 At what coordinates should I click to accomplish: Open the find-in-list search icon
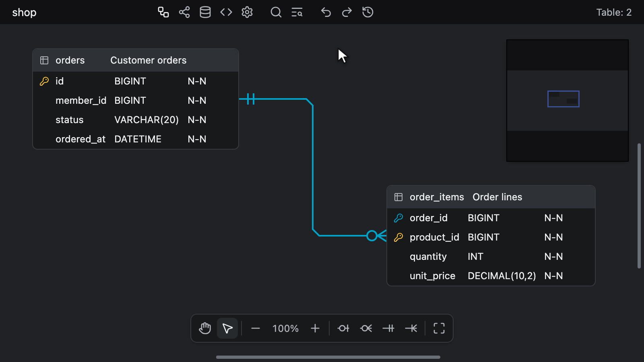pos(297,12)
